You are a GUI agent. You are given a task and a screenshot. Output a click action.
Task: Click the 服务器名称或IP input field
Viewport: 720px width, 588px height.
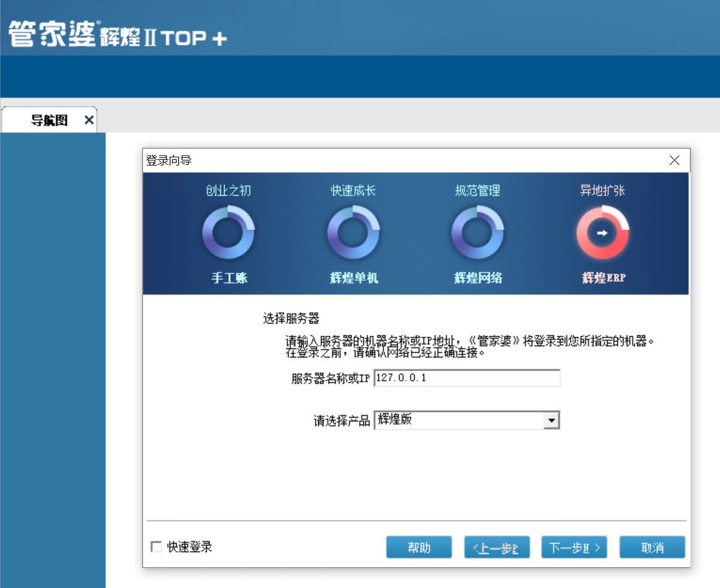coord(466,379)
